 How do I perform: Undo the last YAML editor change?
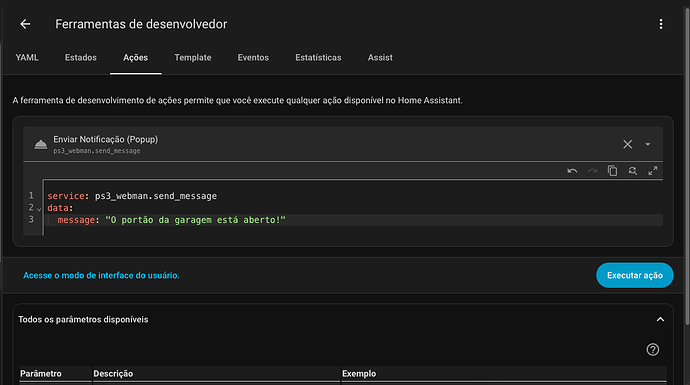(572, 171)
